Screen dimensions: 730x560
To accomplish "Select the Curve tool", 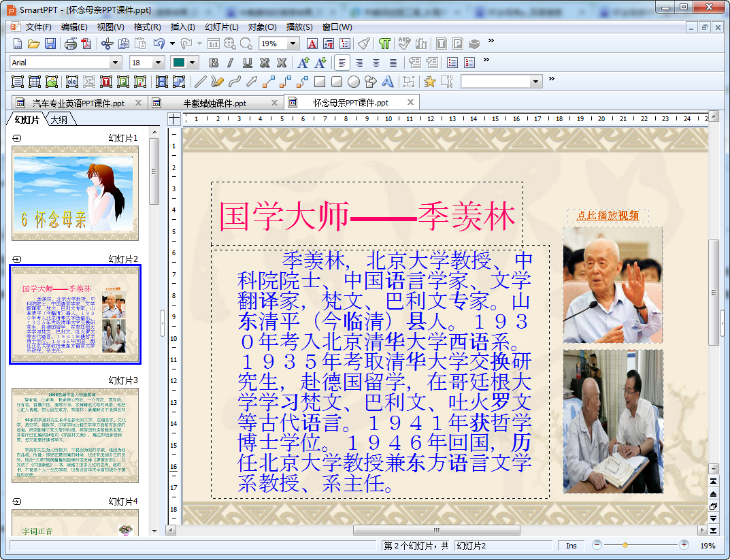I will (234, 82).
